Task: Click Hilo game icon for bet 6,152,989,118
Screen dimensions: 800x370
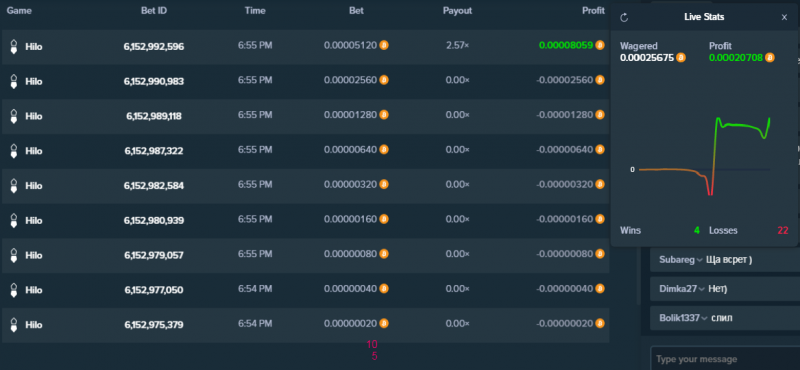Action: tap(14, 116)
